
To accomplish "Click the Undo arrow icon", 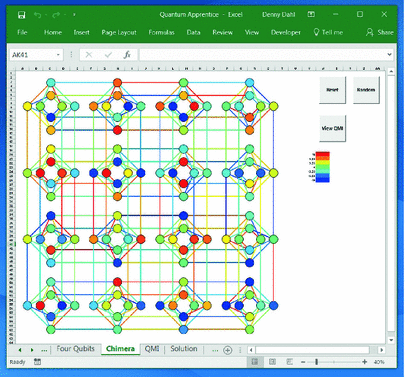I will [x=37, y=15].
